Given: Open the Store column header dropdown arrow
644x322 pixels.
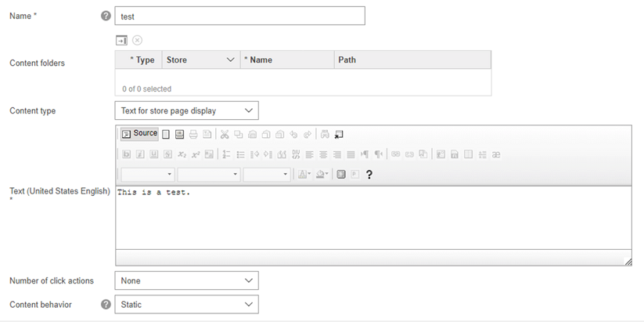Looking at the screenshot, I should (x=230, y=60).
